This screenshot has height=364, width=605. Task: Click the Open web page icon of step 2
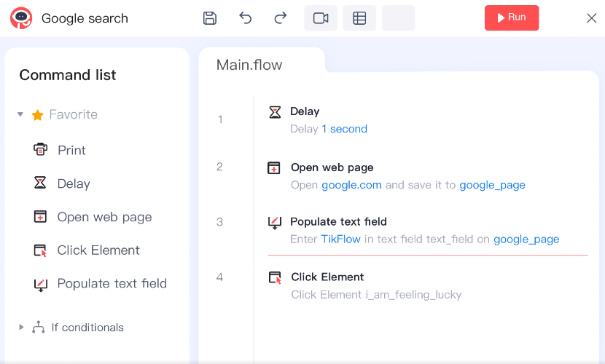274,168
